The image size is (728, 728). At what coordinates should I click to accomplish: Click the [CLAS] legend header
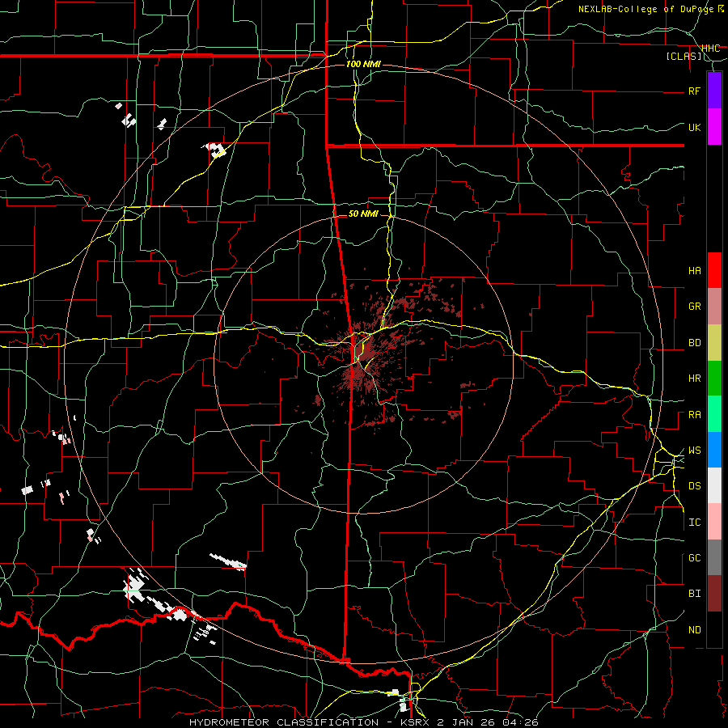684,57
